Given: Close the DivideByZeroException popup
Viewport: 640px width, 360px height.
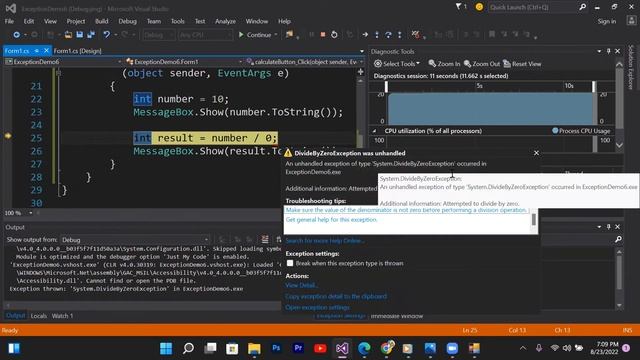Looking at the screenshot, I should point(536,153).
